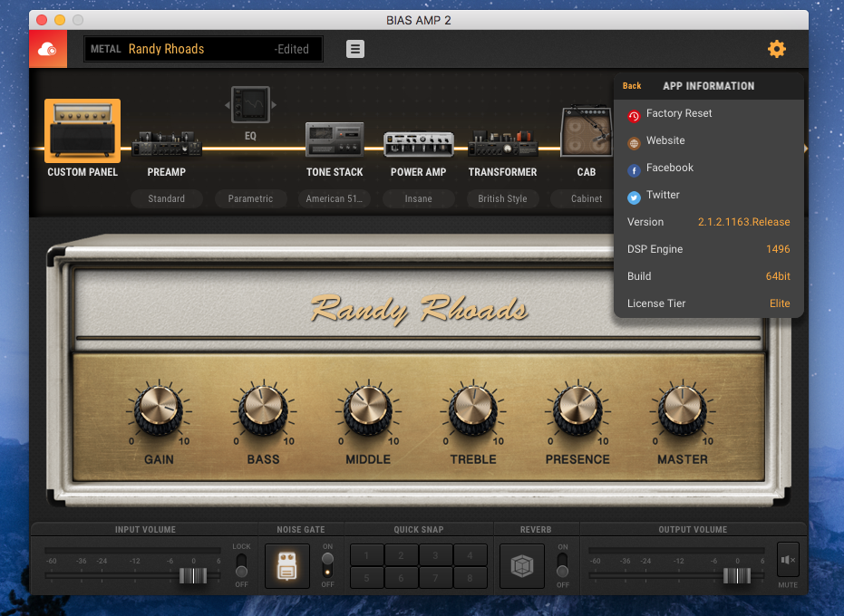Open the Standard preamp style selector

point(167,198)
